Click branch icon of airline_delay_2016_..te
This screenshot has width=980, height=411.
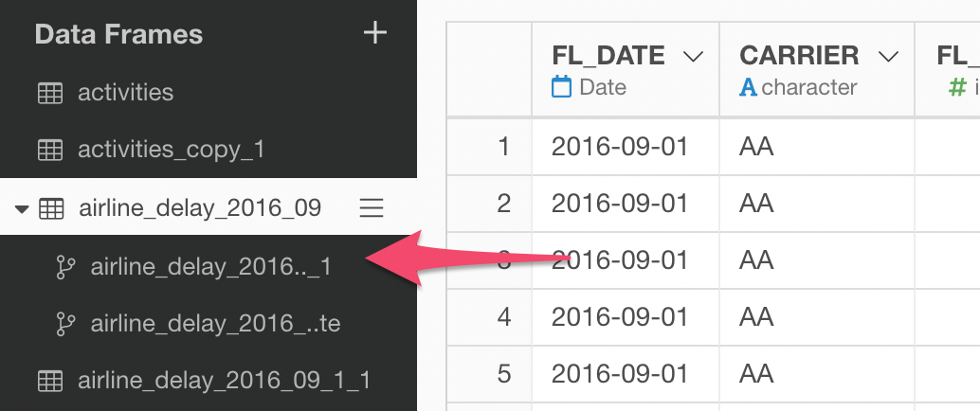click(65, 324)
